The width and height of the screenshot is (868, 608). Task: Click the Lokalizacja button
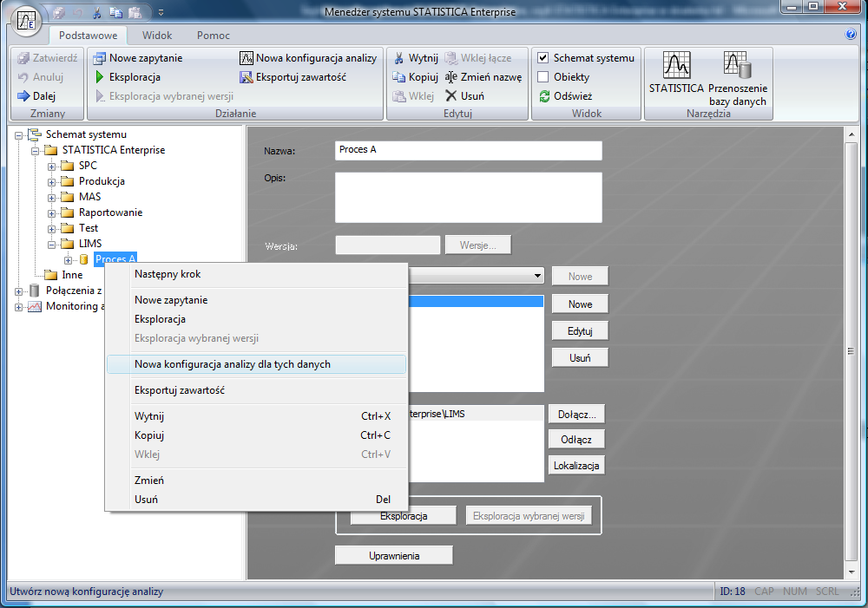[576, 466]
